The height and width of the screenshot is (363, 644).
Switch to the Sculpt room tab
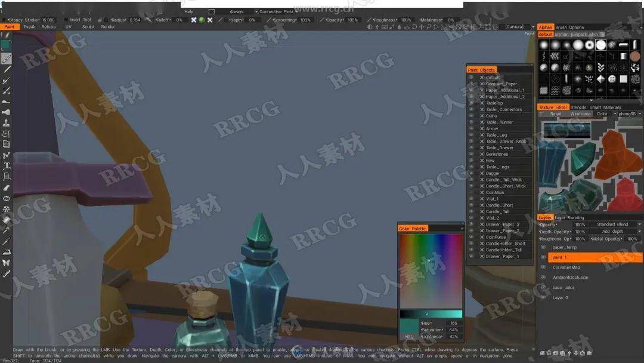tap(88, 27)
